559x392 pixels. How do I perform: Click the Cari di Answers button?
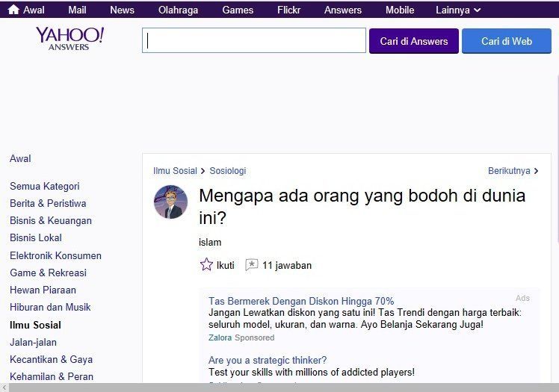(414, 41)
